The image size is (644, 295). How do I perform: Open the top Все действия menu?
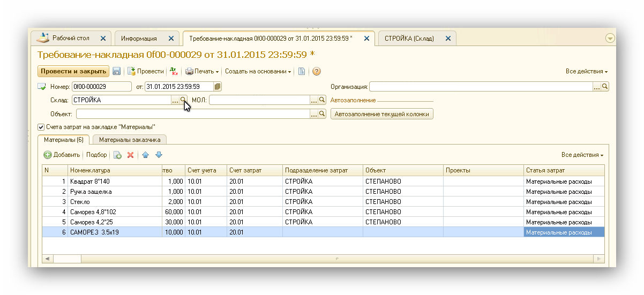click(587, 71)
